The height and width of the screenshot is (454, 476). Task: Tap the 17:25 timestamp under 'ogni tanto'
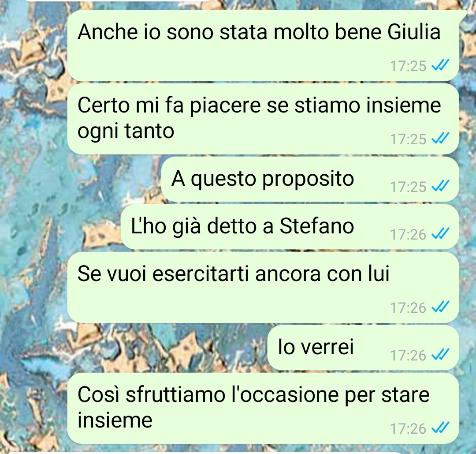click(408, 139)
